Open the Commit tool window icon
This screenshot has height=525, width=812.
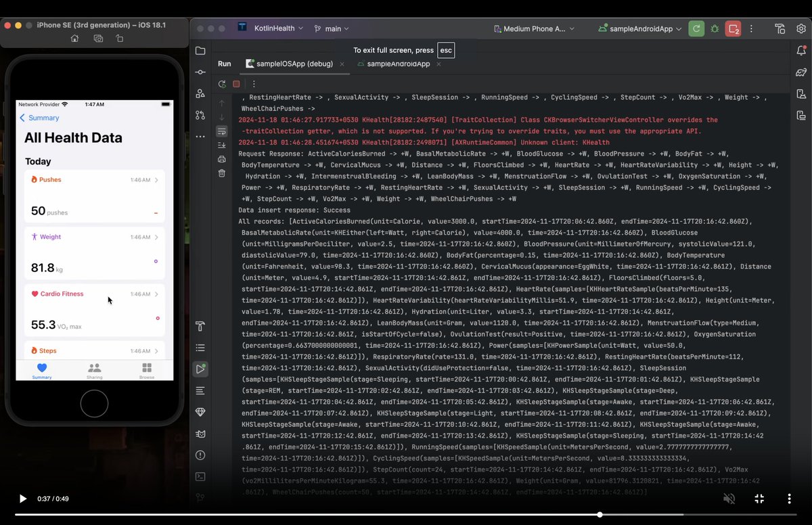coord(200,72)
